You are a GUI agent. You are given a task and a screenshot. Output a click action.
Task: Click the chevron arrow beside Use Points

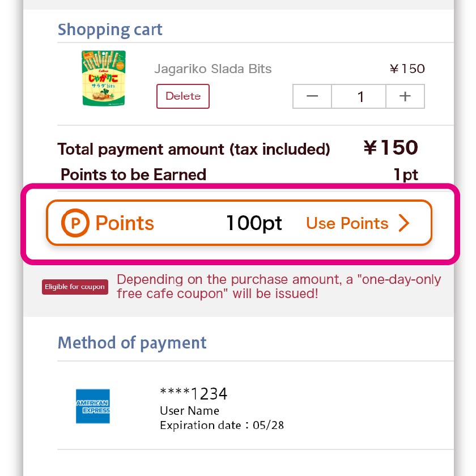(403, 223)
